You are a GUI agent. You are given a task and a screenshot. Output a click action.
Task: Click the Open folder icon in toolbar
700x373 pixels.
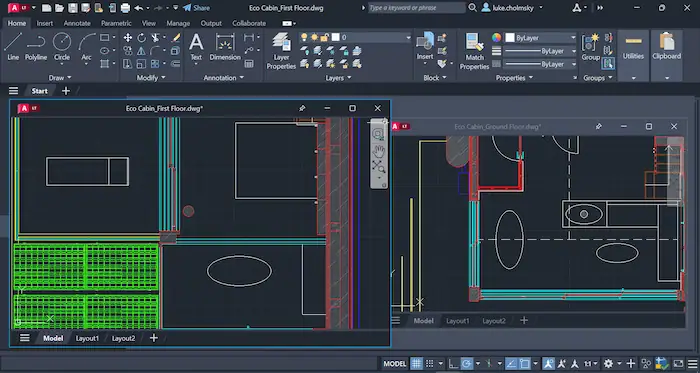point(59,8)
